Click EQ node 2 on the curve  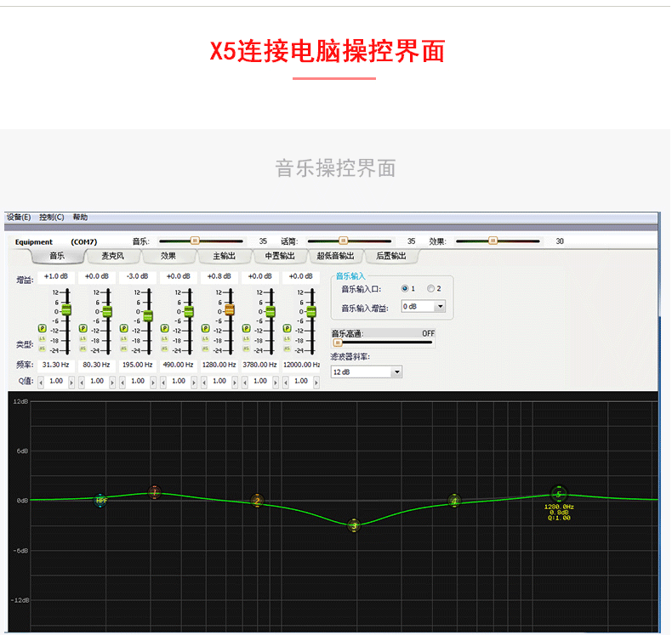(x=257, y=501)
